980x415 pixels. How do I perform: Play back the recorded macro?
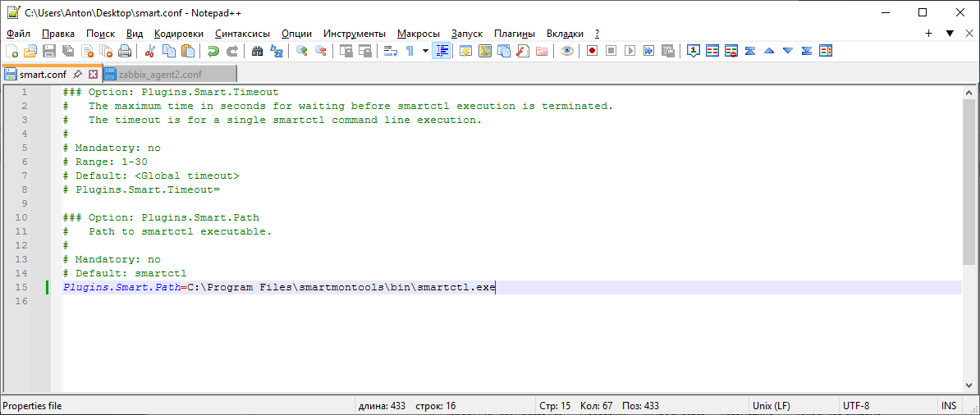630,51
